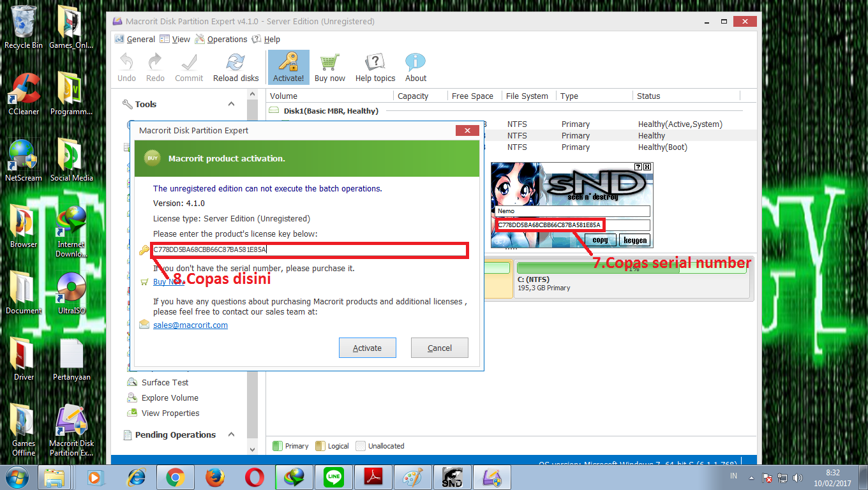Image resolution: width=868 pixels, height=490 pixels.
Task: Click the SND keygen taskbar icon
Action: click(x=453, y=477)
